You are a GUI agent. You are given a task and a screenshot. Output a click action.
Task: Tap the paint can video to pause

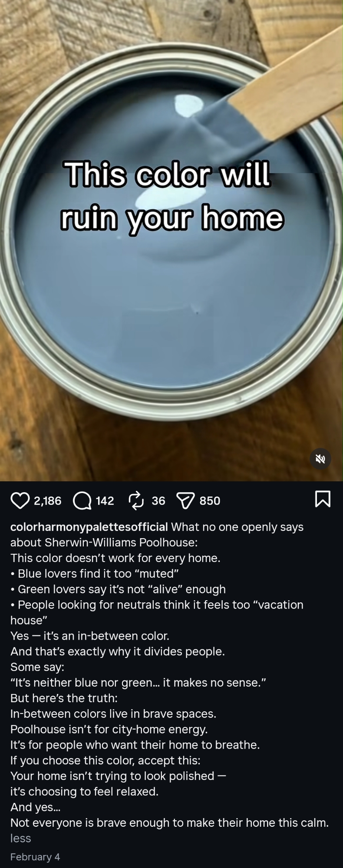[171, 240]
